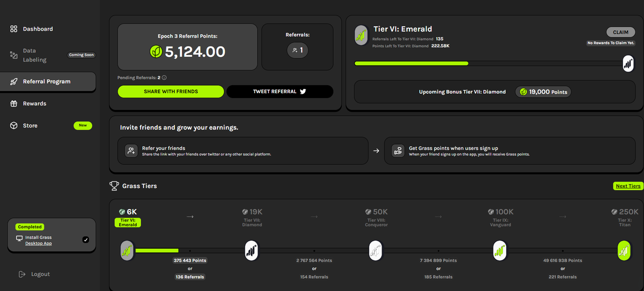Click the 19K Tier VII Diamond heading

tap(252, 218)
